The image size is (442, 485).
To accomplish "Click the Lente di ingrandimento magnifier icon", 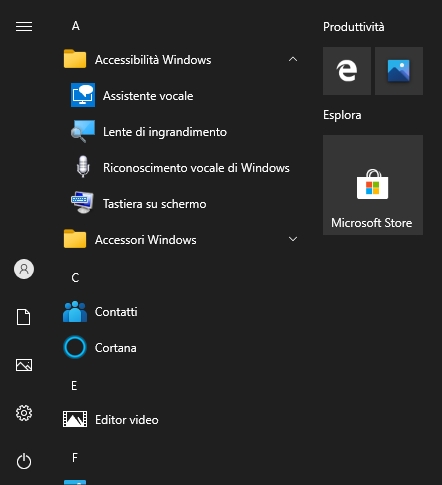I will 83,131.
